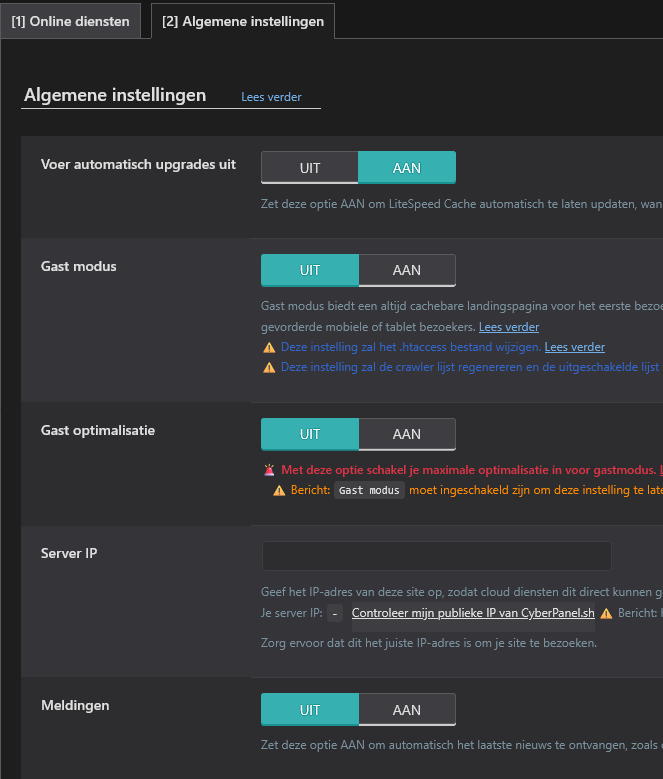This screenshot has height=779, width=663.
Task: Select UIT for Gast optimalisatie
Action: click(x=309, y=434)
